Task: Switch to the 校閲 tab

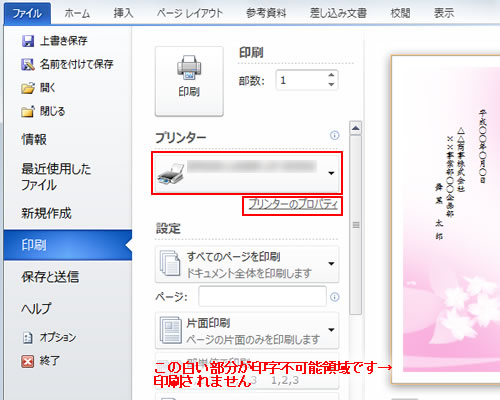Action: (400, 13)
